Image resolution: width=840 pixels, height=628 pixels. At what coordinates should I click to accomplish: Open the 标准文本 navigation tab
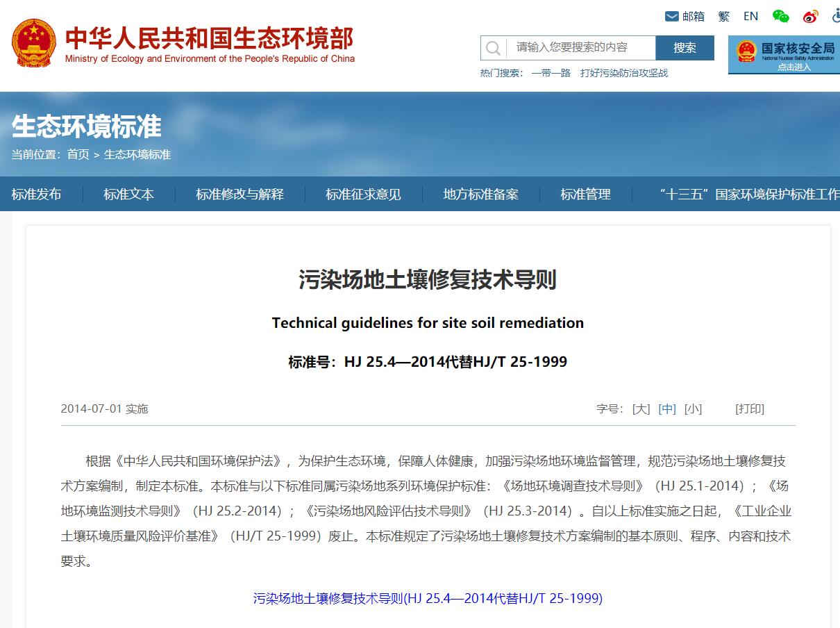(128, 195)
